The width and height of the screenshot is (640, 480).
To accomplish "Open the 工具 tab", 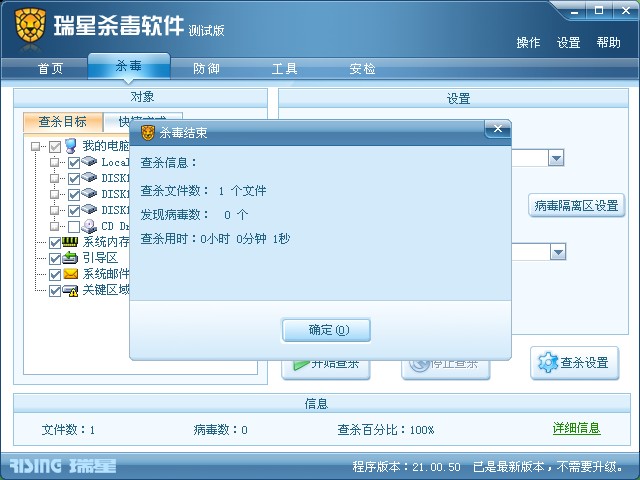I will click(284, 69).
